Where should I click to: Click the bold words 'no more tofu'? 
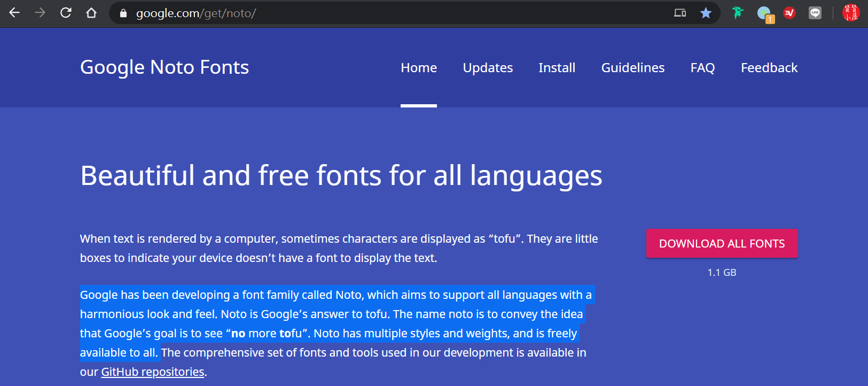pyautogui.click(x=267, y=334)
